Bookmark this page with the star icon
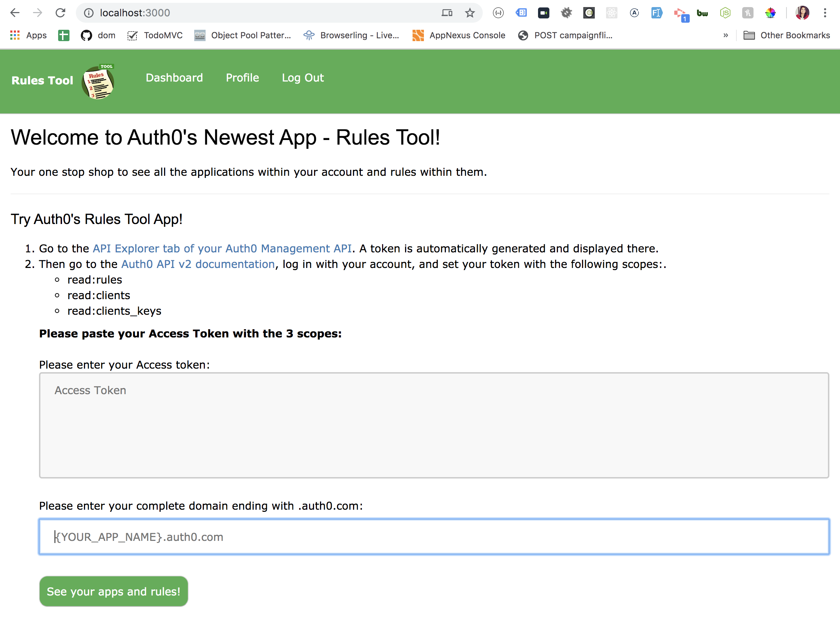The image size is (840, 638). (x=470, y=13)
